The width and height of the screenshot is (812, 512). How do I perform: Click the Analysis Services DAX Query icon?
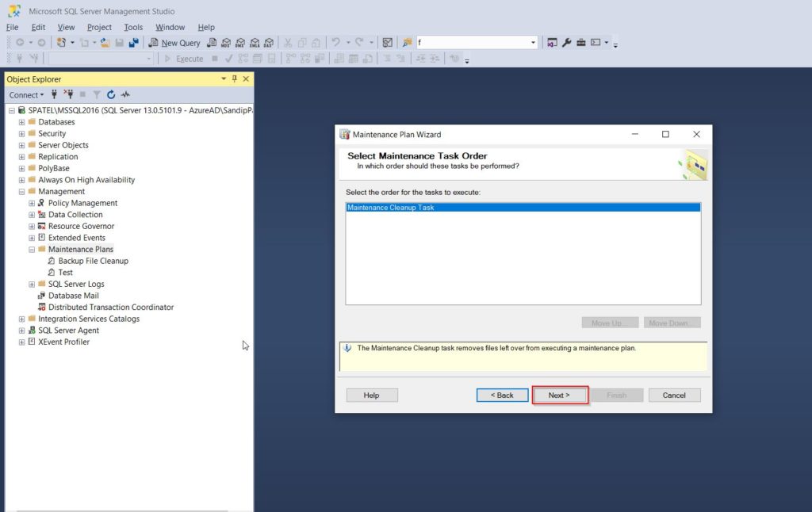(x=269, y=43)
